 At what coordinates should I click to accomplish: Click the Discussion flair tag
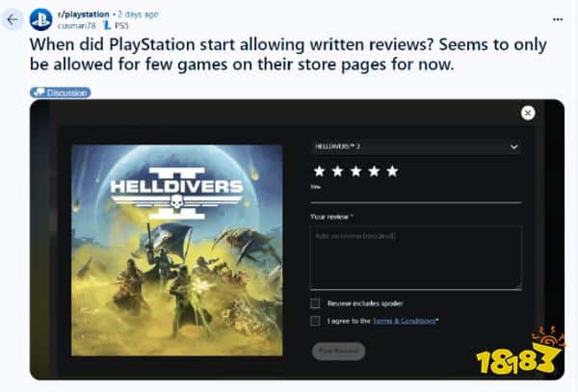[x=60, y=92]
